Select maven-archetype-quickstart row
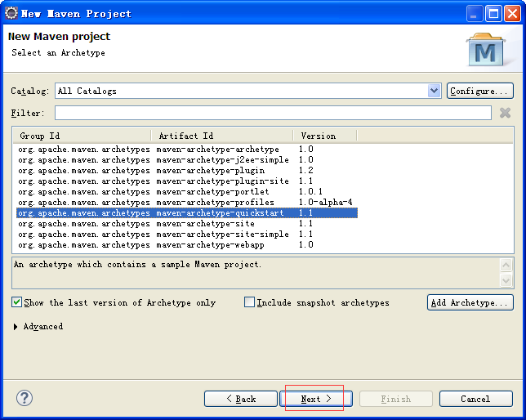Image resolution: width=526 pixels, height=420 pixels. point(187,212)
